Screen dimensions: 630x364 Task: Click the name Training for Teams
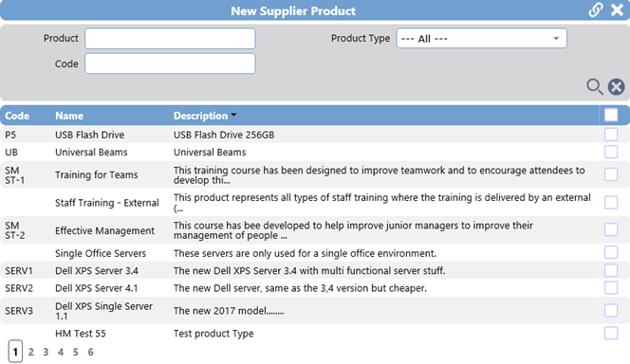pyautogui.click(x=97, y=175)
